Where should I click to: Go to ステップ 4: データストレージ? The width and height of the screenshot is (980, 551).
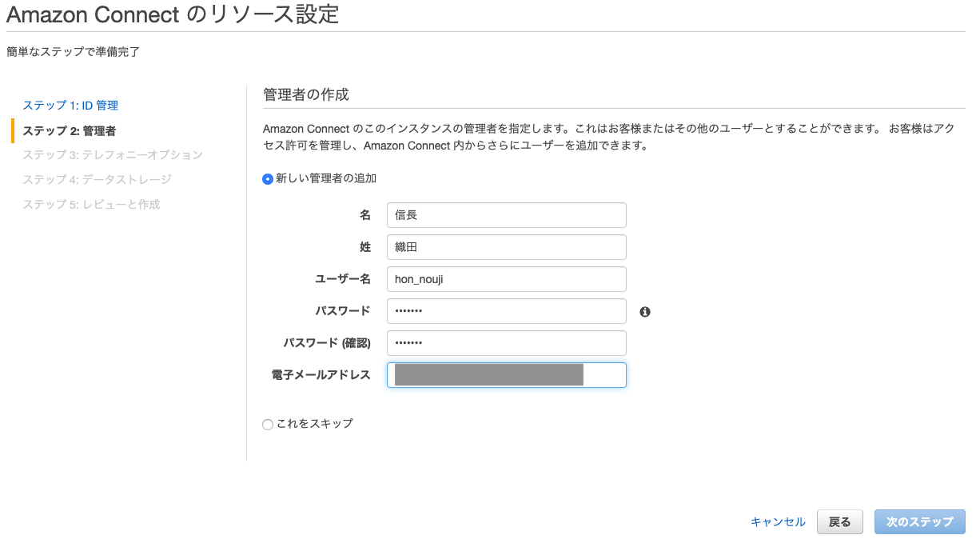pyautogui.click(x=97, y=180)
